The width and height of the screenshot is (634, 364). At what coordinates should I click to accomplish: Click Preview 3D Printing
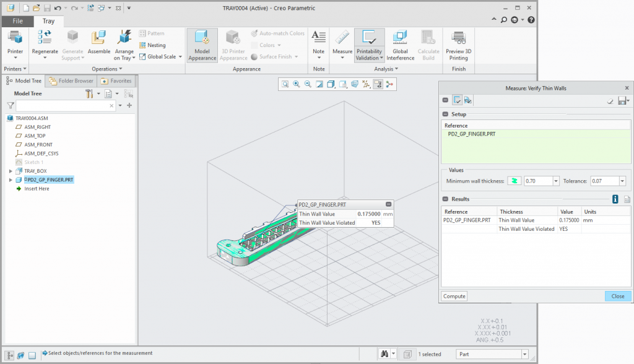tap(459, 45)
